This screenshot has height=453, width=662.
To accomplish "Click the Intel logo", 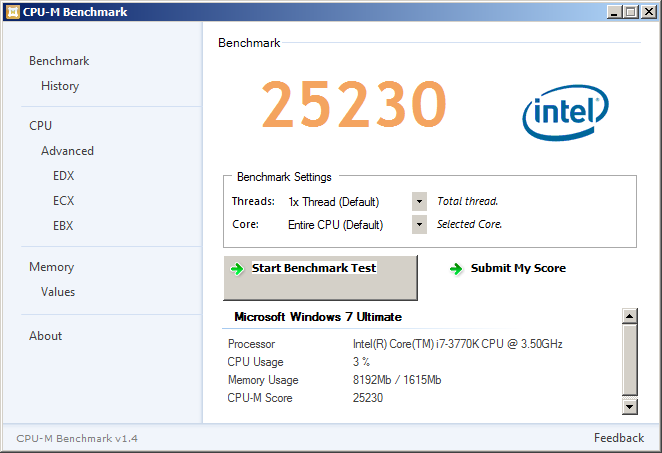I will coord(565,112).
